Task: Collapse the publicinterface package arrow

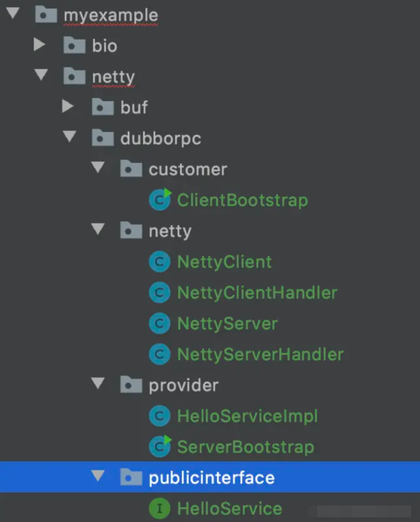Action: click(x=98, y=475)
